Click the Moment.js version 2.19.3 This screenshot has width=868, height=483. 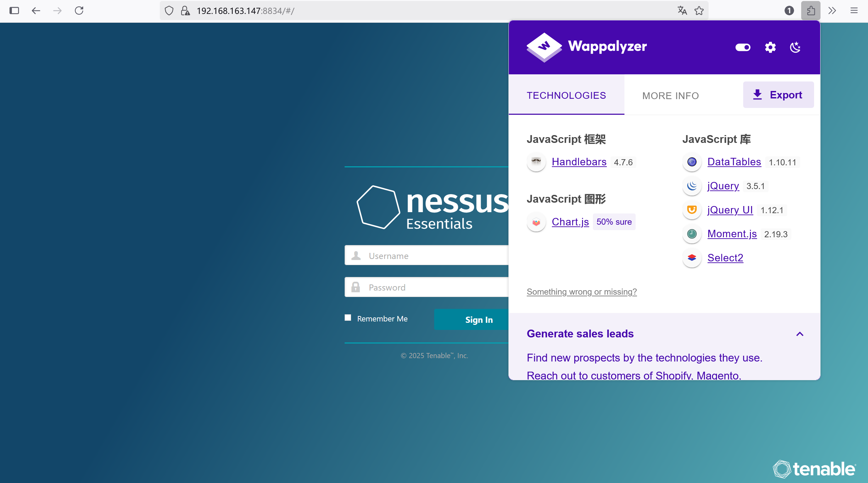[x=776, y=234]
